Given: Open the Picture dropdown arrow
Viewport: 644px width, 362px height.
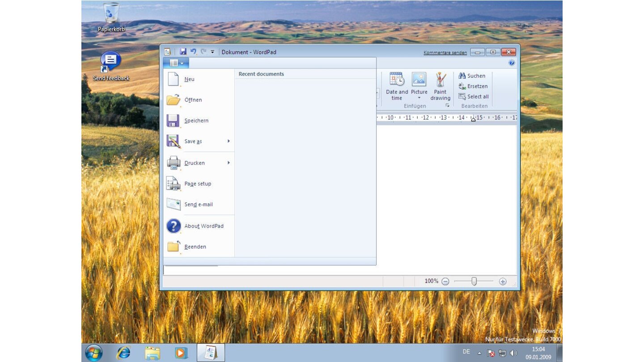Looking at the screenshot, I should coord(419,98).
